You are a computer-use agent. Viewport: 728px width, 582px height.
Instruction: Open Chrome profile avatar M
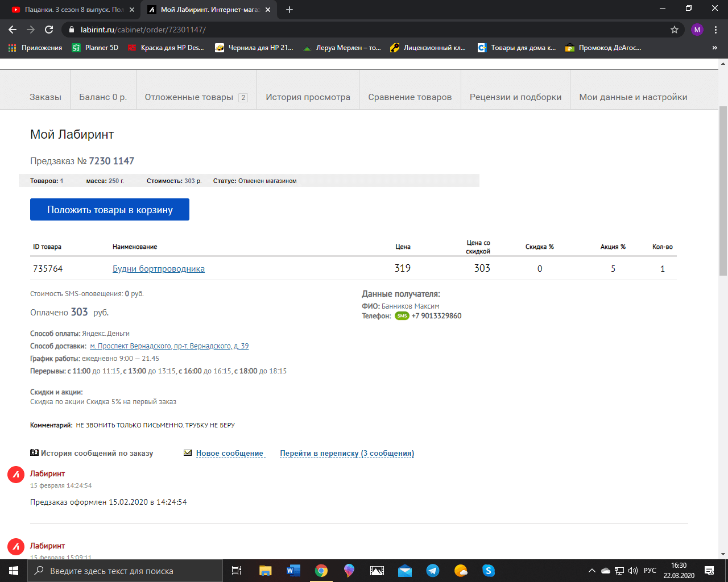tap(697, 30)
